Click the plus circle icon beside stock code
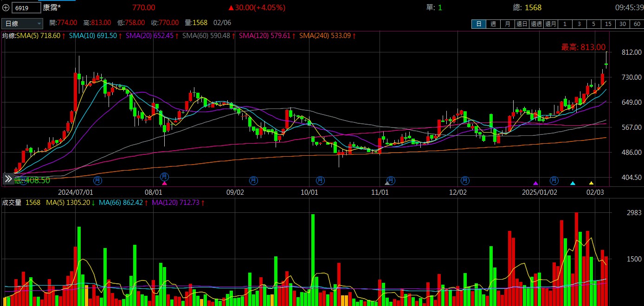644x306 pixels. tap(6, 8)
